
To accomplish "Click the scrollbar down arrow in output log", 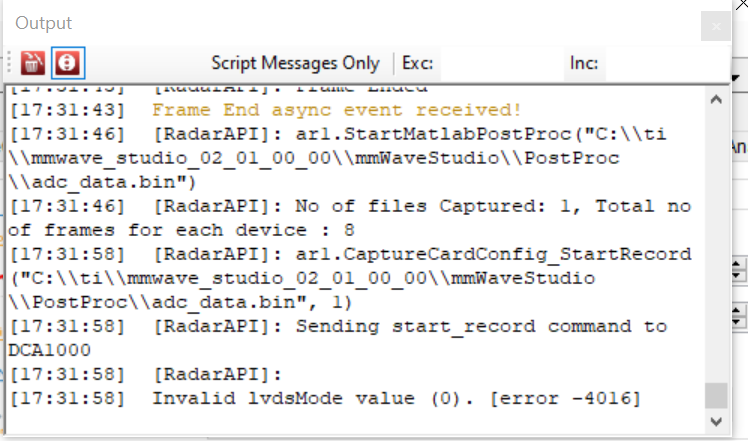I will click(715, 422).
